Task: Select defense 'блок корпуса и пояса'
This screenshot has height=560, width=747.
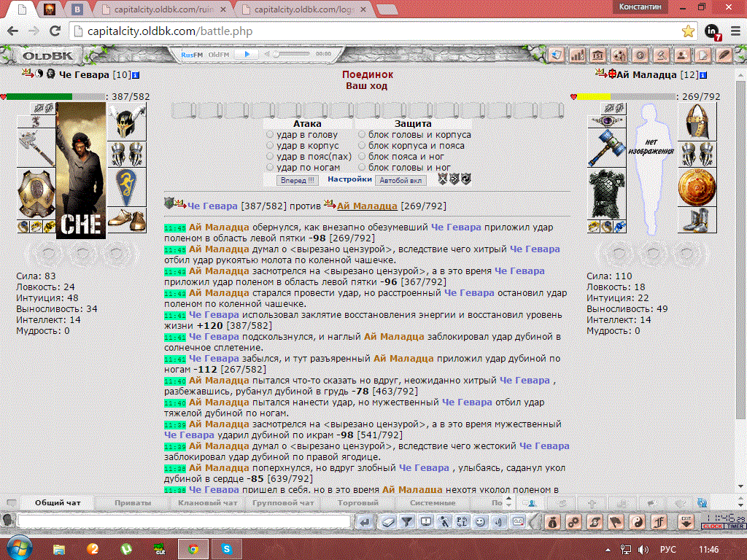Action: (362, 146)
